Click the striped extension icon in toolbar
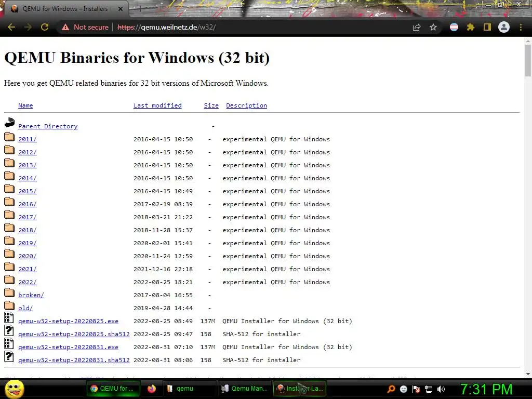This screenshot has width=532, height=399. tap(454, 27)
